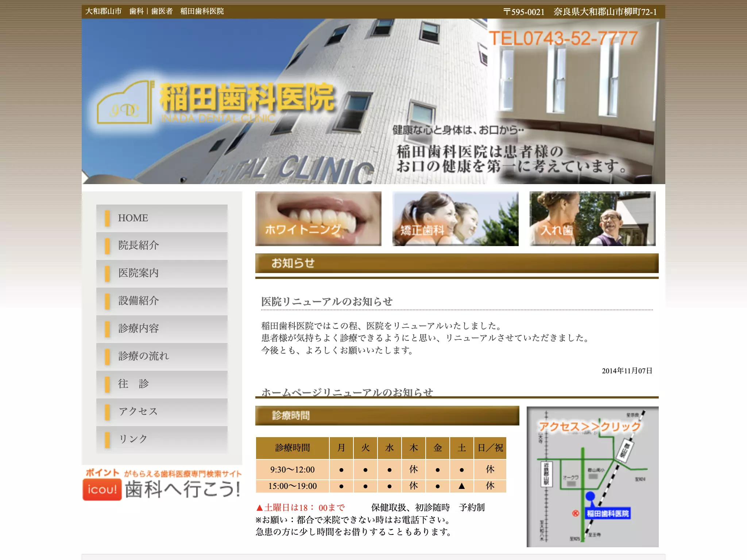Click the date 2014年11月07日
Image resolution: width=747 pixels, height=560 pixels.
pyautogui.click(x=627, y=371)
